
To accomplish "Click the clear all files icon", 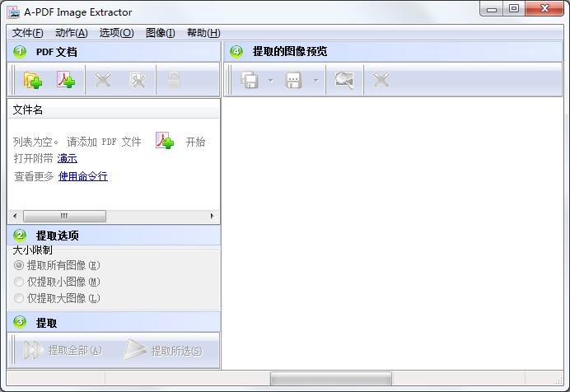I will pos(137,80).
